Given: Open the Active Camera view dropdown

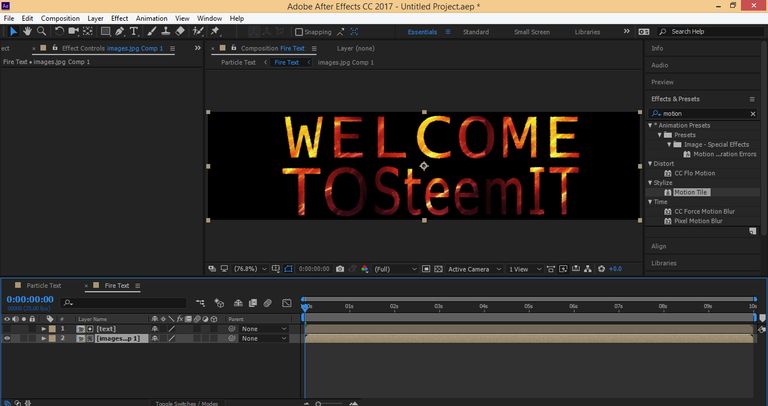Looking at the screenshot, I should tap(475, 269).
